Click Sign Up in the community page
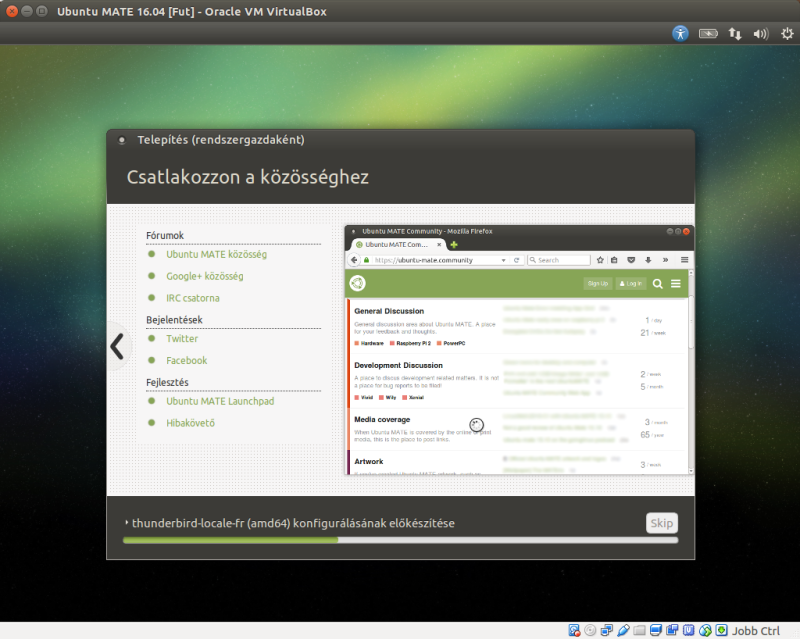The height and width of the screenshot is (639, 800). coord(597,283)
